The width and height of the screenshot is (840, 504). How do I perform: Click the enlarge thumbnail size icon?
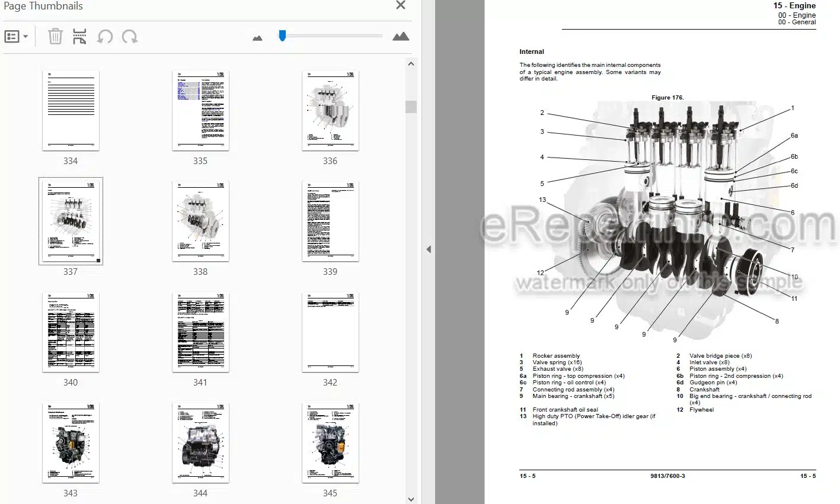pyautogui.click(x=401, y=37)
